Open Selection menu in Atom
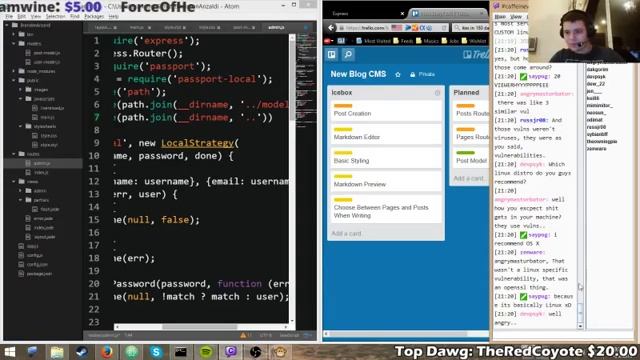This screenshot has height=360, width=640. (55, 16)
